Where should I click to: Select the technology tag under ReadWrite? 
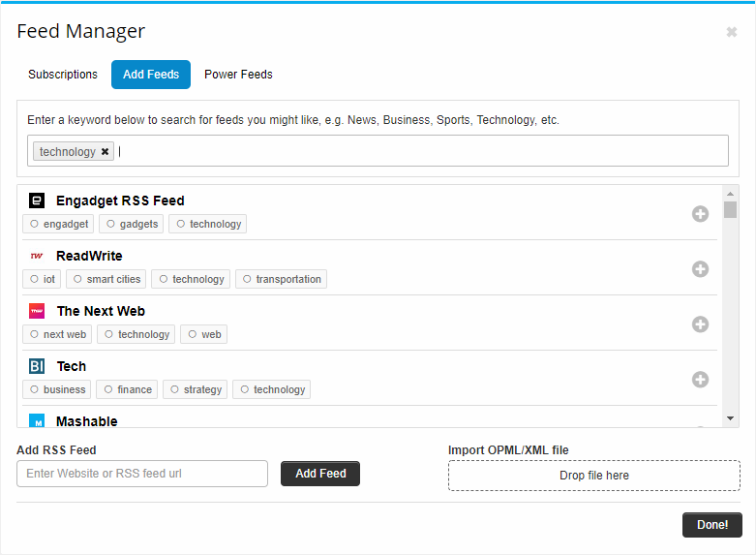click(191, 279)
